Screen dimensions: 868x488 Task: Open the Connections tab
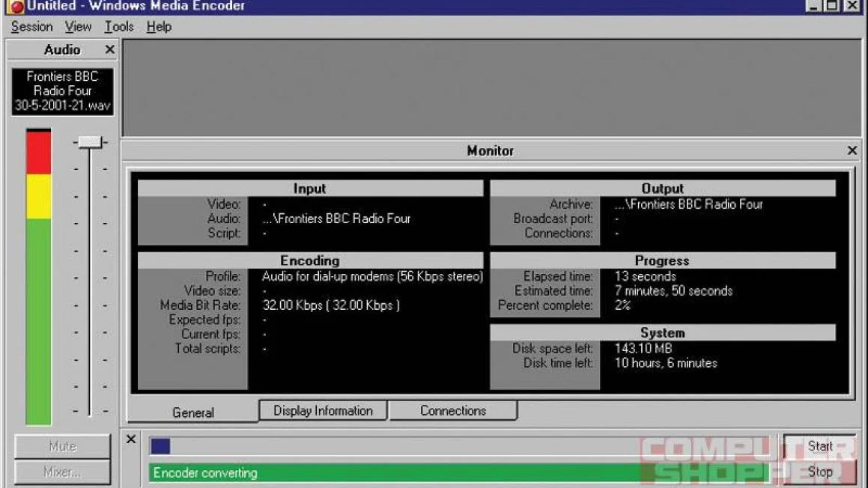(452, 411)
